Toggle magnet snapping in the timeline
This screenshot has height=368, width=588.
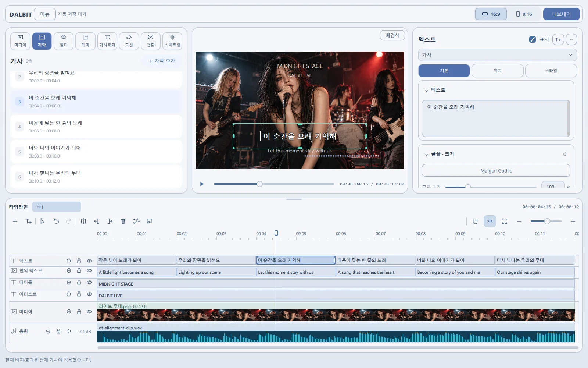475,221
